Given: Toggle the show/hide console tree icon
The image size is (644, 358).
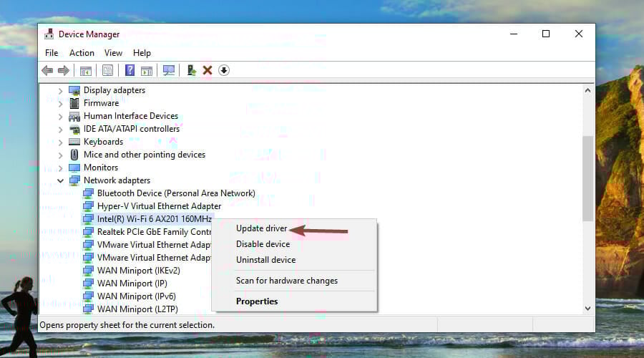Looking at the screenshot, I should (85, 71).
